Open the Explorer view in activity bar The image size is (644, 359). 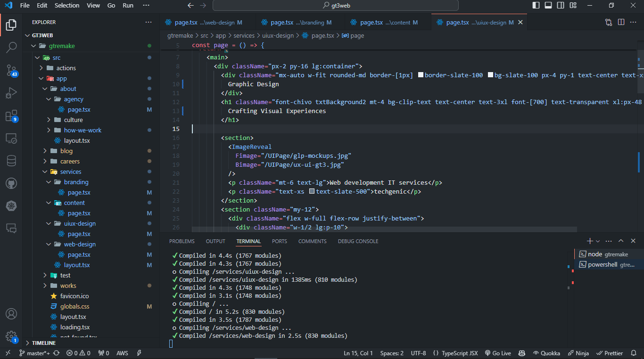point(11,24)
